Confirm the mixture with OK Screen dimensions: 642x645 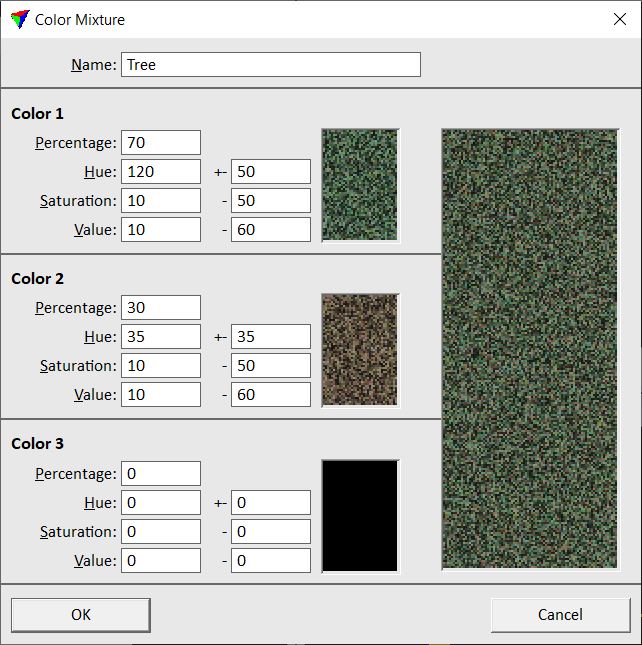click(x=81, y=615)
